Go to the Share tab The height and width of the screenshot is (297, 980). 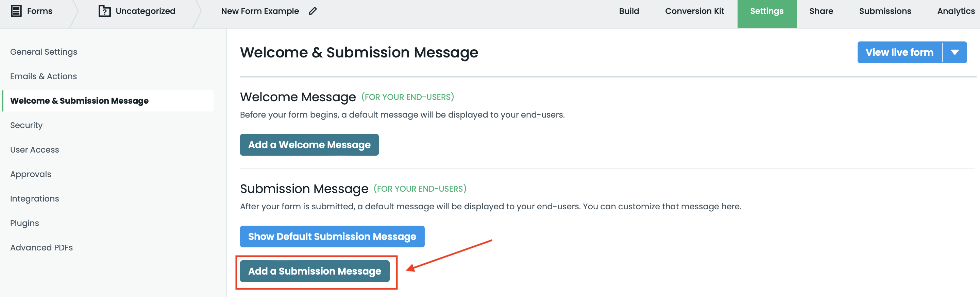821,11
